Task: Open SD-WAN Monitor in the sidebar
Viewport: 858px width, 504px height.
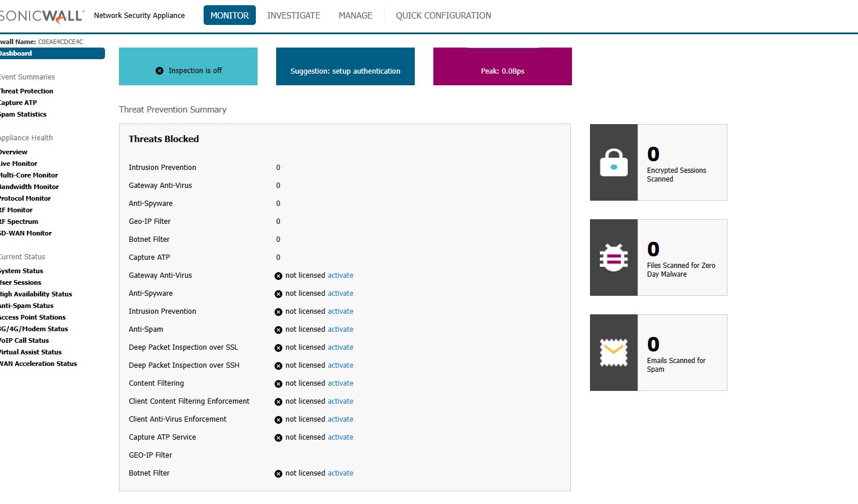Action: pyautogui.click(x=26, y=233)
